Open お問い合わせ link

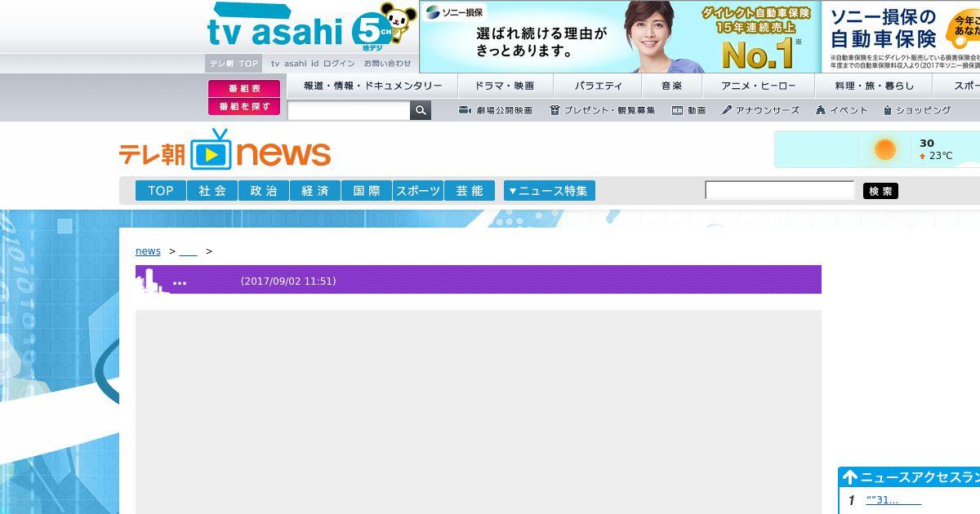pyautogui.click(x=388, y=64)
